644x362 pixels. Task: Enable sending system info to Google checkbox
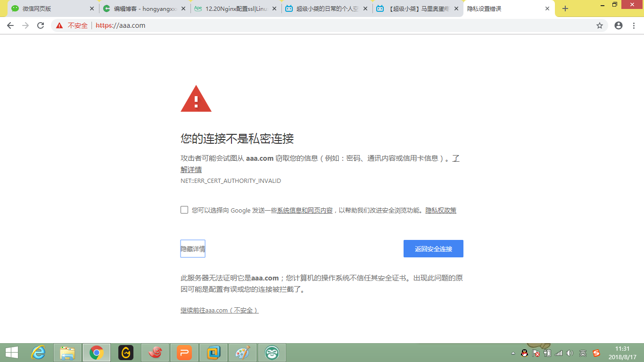click(x=184, y=210)
